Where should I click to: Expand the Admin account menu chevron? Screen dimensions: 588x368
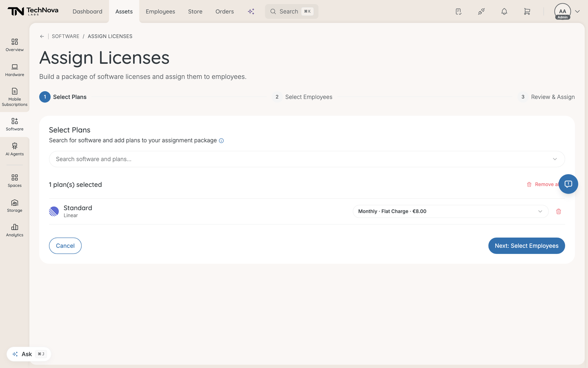coord(577,11)
